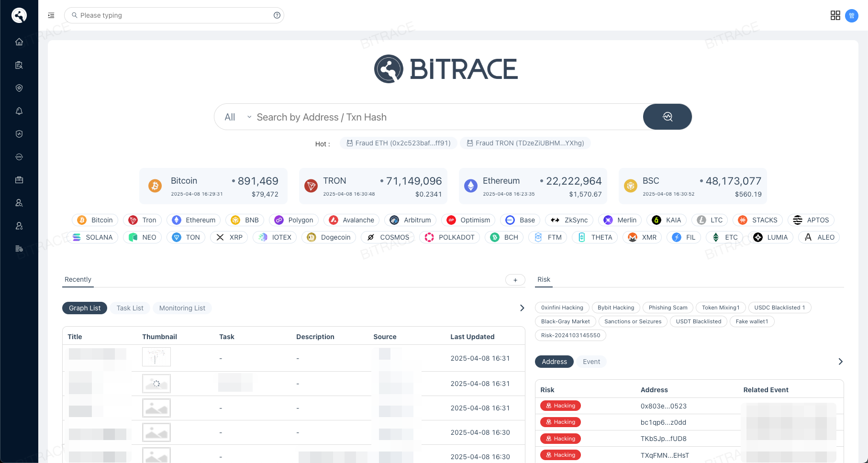This screenshot has width=868, height=463.
Task: Switch to the Graph List tab
Action: 85,308
